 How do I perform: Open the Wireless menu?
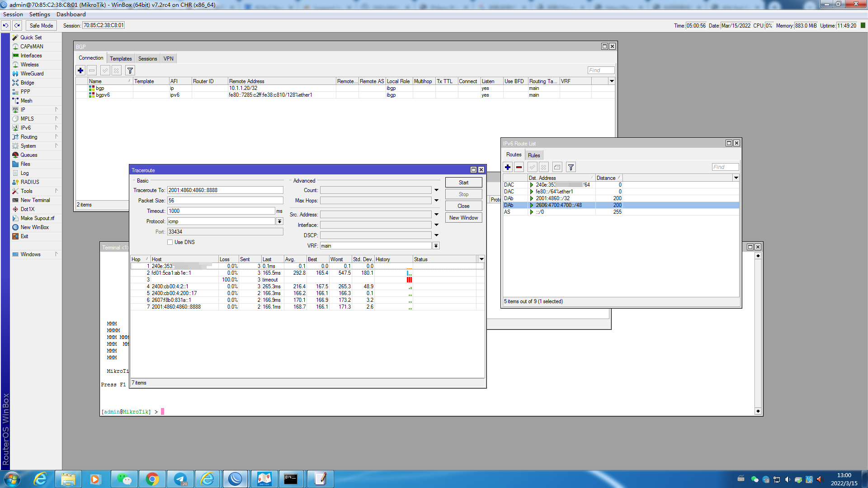coord(29,65)
